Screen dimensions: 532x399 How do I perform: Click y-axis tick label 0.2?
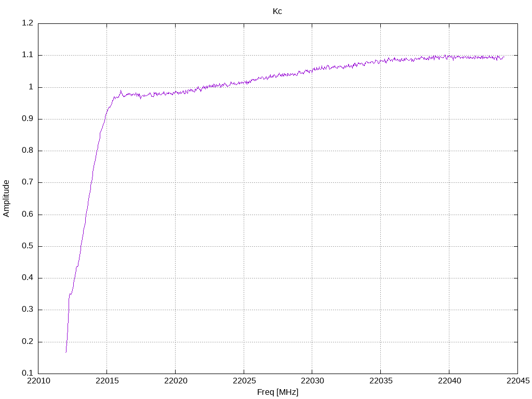tap(28, 342)
